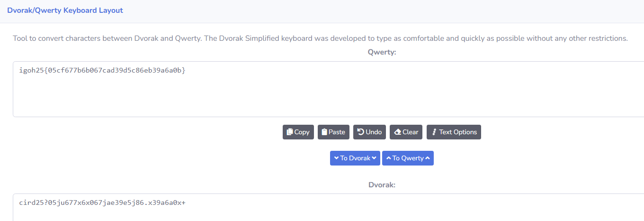Click the copy icon on Copy button
The image size is (644, 221).
pos(290,132)
